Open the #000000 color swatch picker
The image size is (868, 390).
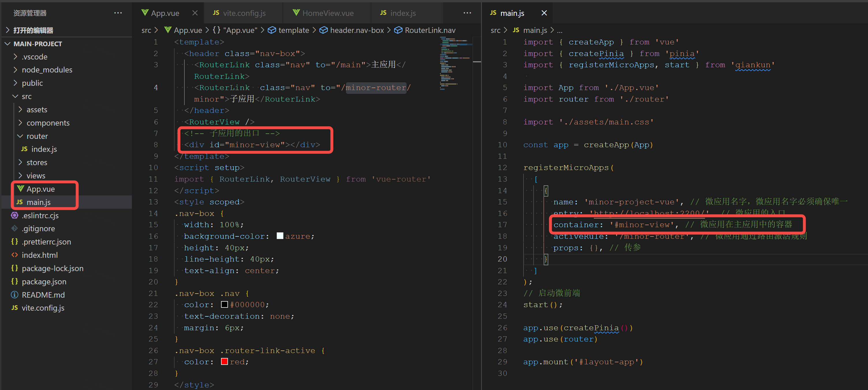(225, 304)
